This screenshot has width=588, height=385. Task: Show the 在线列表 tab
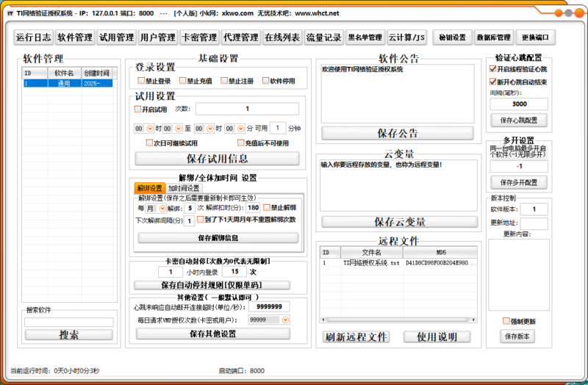(282, 37)
